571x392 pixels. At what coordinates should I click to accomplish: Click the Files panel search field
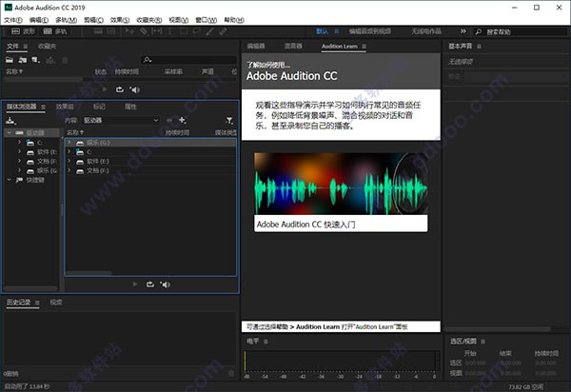pos(189,60)
